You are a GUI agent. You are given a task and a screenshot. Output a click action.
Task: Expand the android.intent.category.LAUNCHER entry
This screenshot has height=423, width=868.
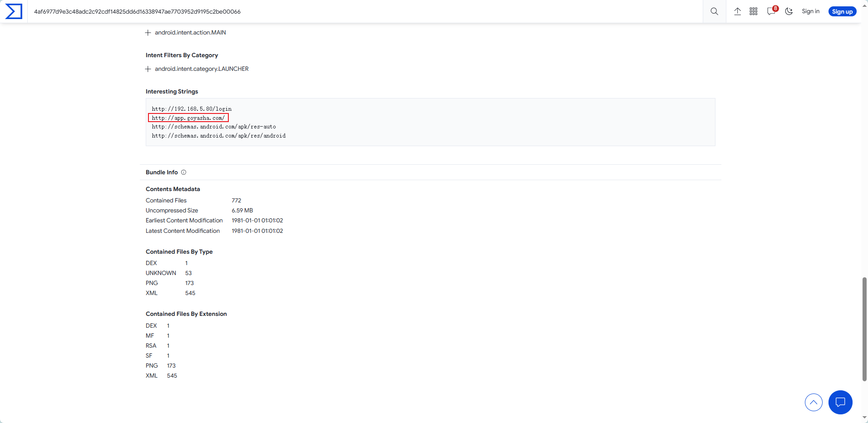click(148, 69)
